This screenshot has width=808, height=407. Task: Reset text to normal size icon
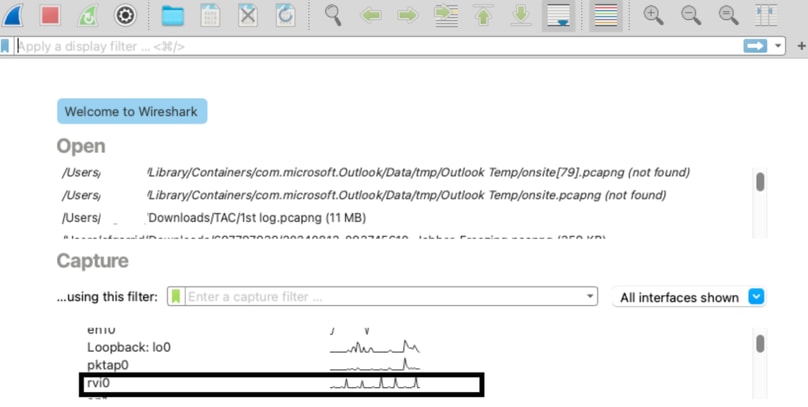[729, 15]
